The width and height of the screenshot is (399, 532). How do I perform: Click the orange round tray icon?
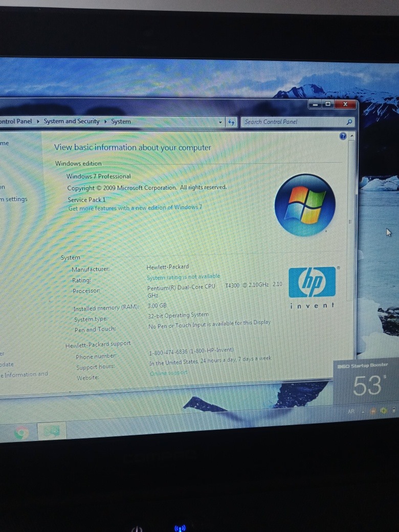pyautogui.click(x=373, y=411)
